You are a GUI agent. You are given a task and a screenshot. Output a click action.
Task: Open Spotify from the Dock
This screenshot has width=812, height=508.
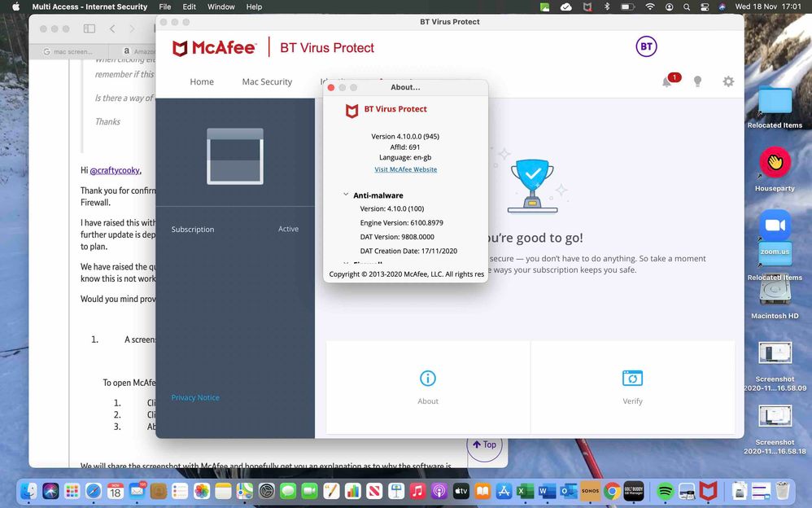tap(665, 491)
